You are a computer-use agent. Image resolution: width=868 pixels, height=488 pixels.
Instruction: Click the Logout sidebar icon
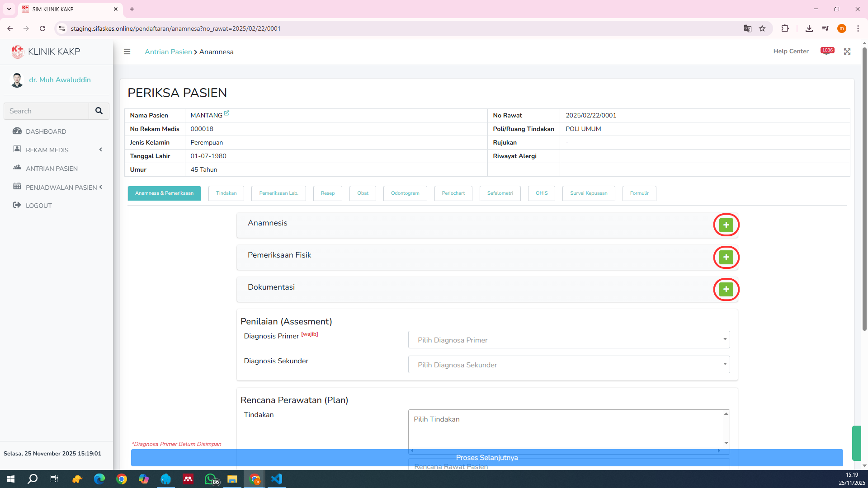tap(17, 205)
